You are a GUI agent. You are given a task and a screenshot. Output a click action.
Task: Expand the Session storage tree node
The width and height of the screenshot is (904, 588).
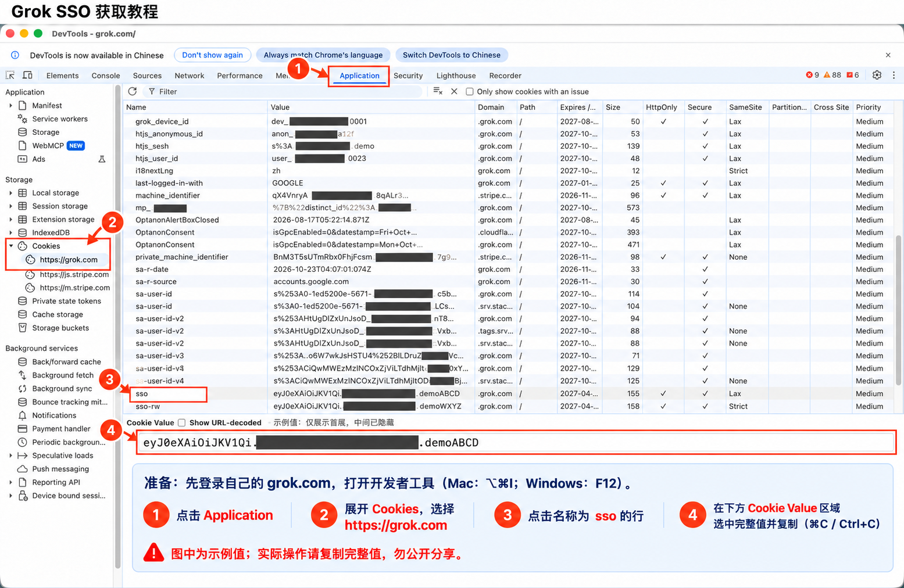tap(10, 206)
